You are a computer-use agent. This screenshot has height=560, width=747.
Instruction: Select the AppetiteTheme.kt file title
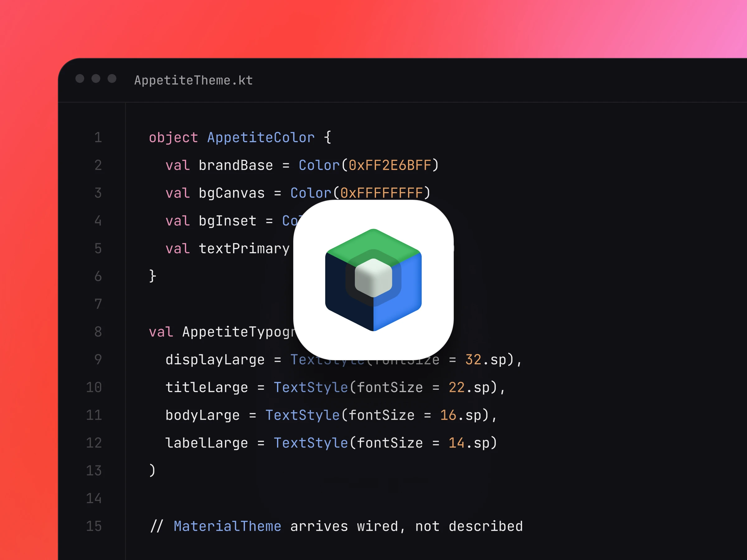[194, 80]
